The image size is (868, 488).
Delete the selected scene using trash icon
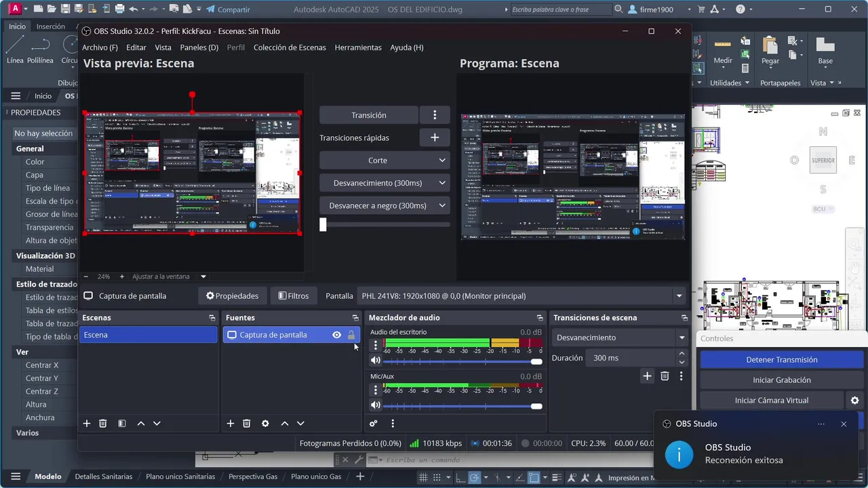coord(103,424)
